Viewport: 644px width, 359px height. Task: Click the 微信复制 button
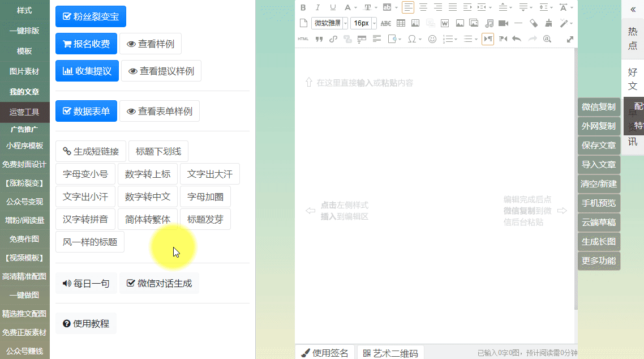coord(598,107)
